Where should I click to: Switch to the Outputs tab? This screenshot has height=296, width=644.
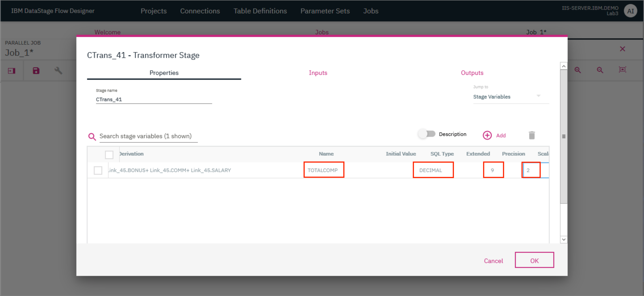(x=472, y=73)
